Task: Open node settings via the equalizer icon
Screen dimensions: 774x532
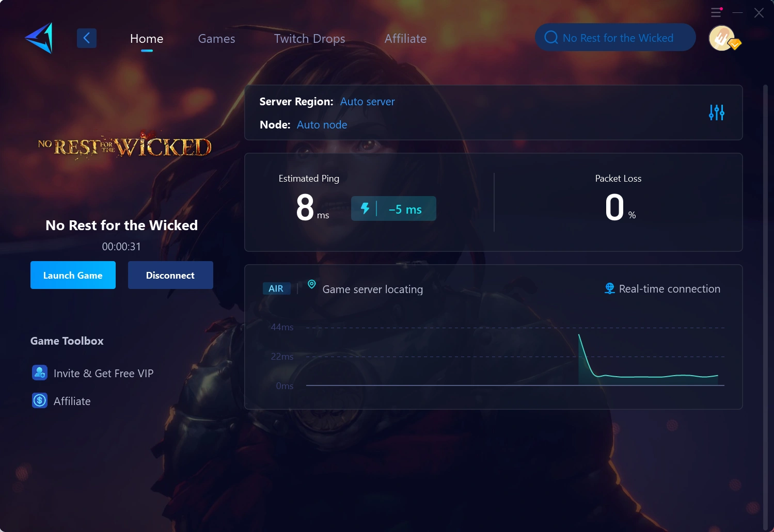Action: 716,112
